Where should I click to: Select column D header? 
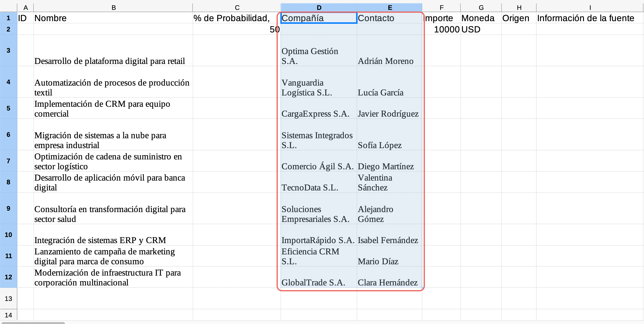pyautogui.click(x=319, y=8)
